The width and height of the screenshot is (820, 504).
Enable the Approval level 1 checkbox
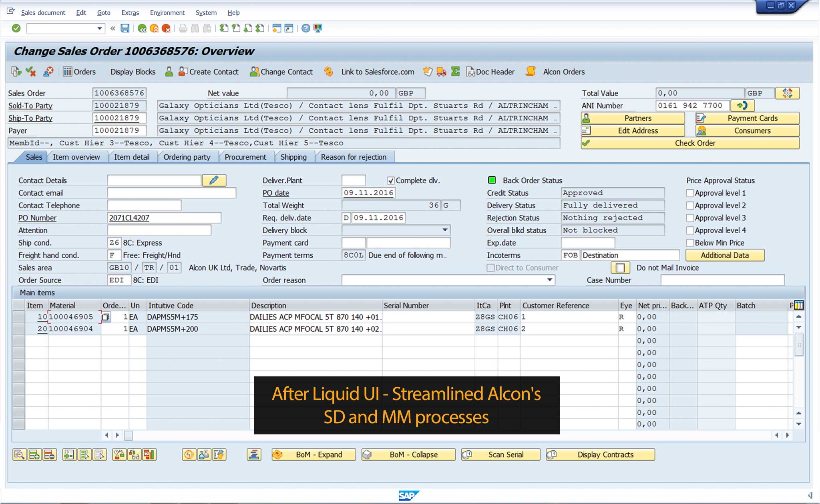coord(690,193)
